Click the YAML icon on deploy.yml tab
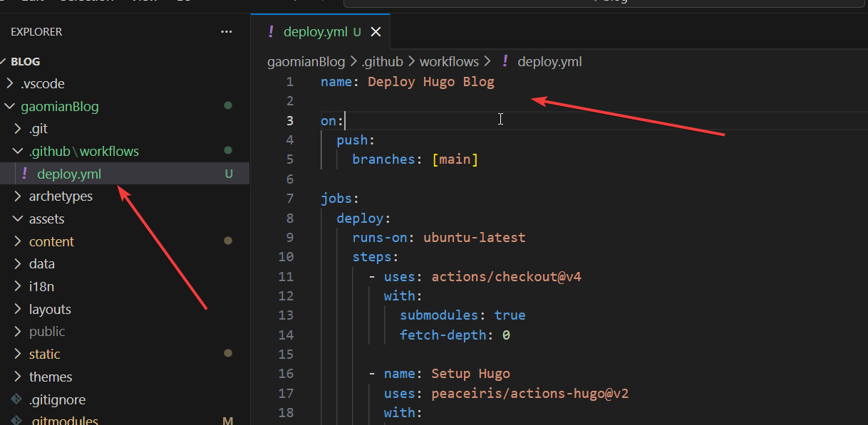 (271, 32)
